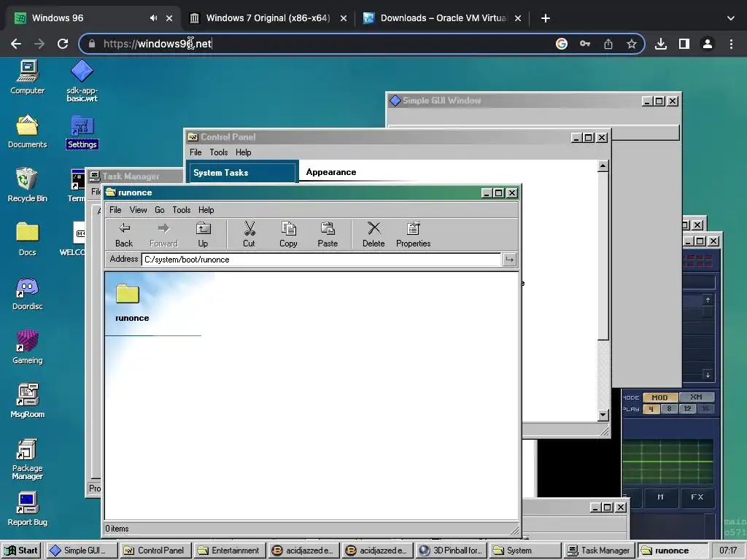
Task: Select the runonce folder icon
Action: pyautogui.click(x=128, y=295)
